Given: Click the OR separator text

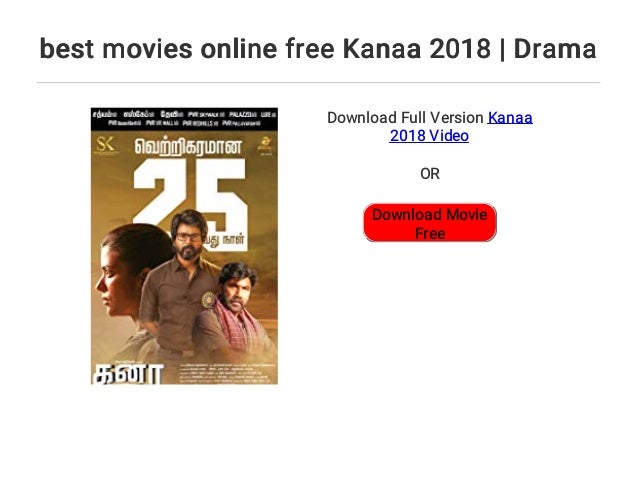Looking at the screenshot, I should click(430, 174).
